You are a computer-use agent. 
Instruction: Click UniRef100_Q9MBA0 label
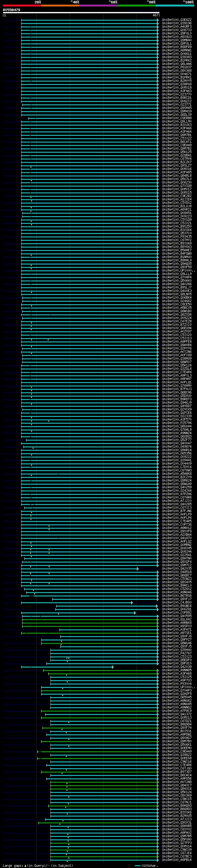tap(177, 40)
